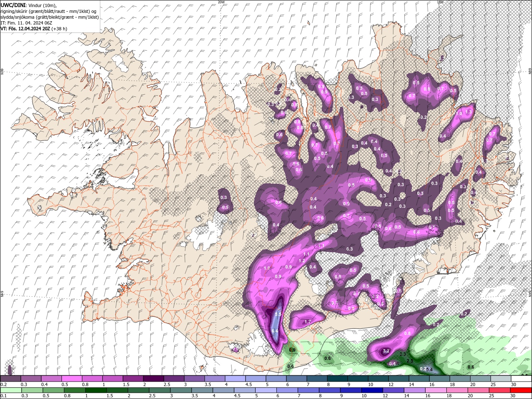This screenshot has height=399, width=532.
Task: Click the '0.1' label under the lower legend
Action: click(3, 396)
